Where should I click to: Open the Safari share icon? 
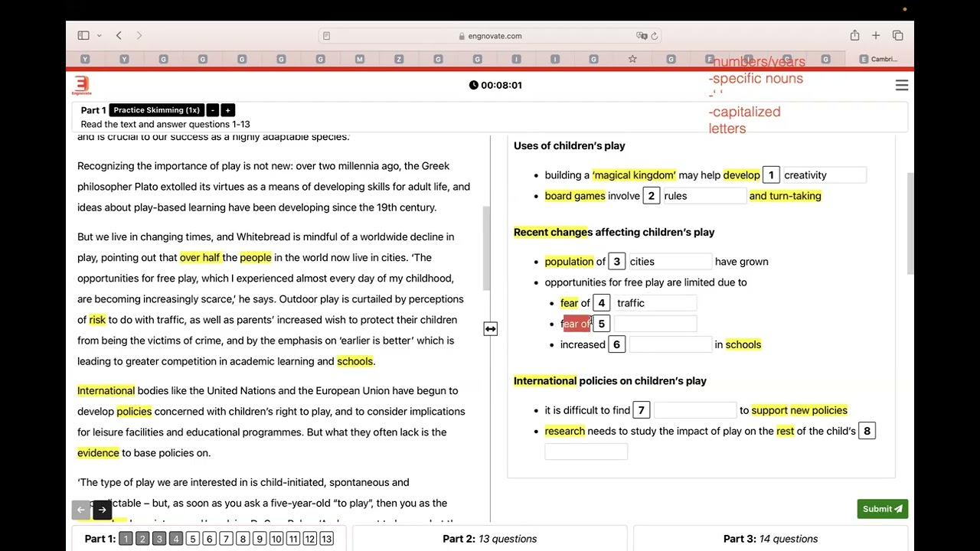click(x=854, y=35)
